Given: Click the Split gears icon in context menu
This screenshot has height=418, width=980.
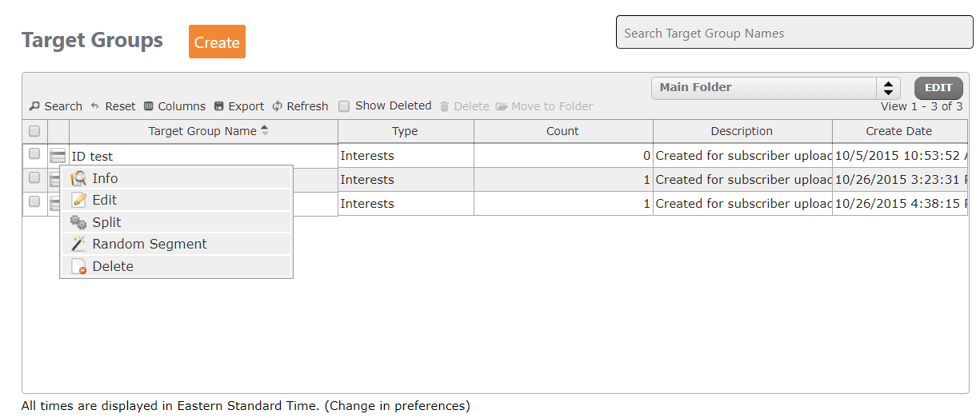Looking at the screenshot, I should pos(78,222).
